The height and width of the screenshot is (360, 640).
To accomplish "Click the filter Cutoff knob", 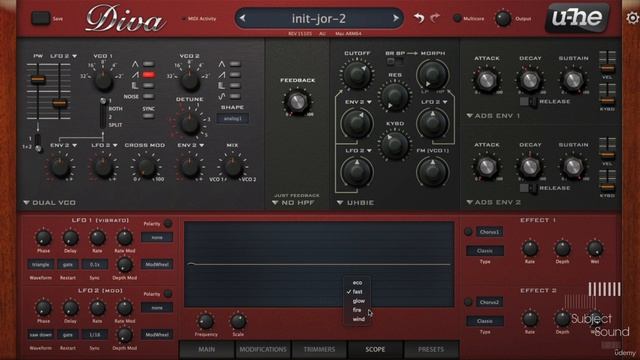I will click(x=357, y=74).
